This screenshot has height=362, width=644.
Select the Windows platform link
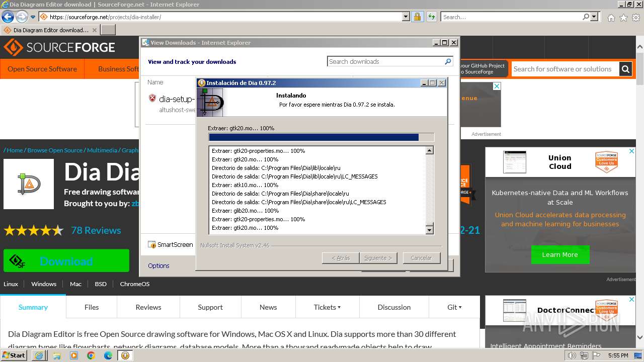click(44, 284)
